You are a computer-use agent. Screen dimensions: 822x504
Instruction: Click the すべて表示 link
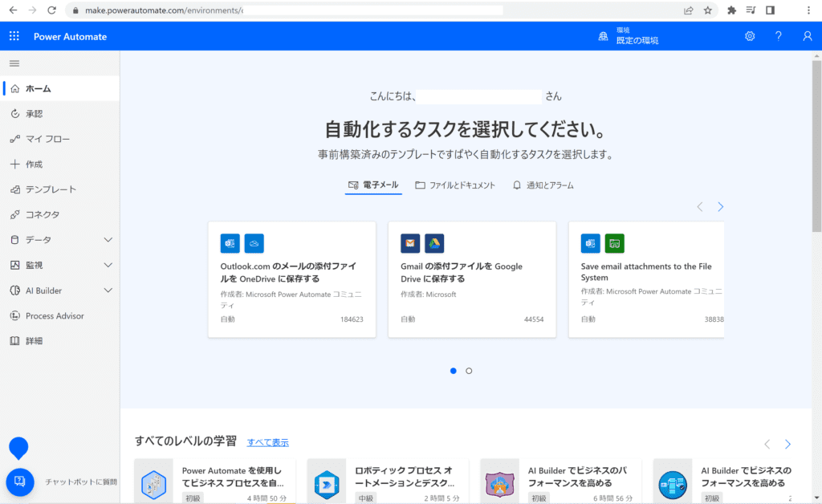pyautogui.click(x=267, y=442)
